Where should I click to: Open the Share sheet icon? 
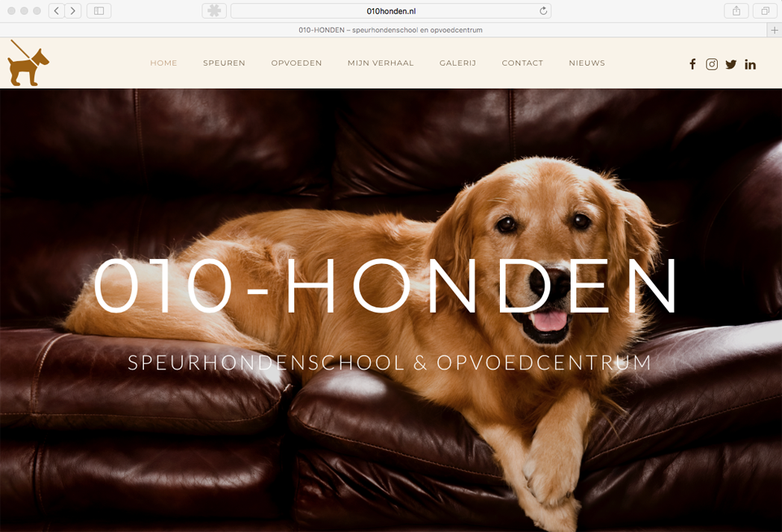736,11
